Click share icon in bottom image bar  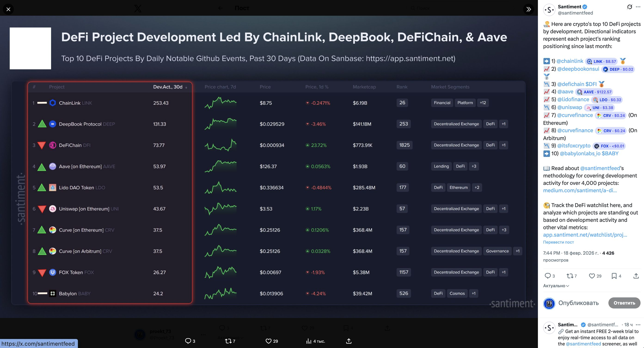click(349, 341)
